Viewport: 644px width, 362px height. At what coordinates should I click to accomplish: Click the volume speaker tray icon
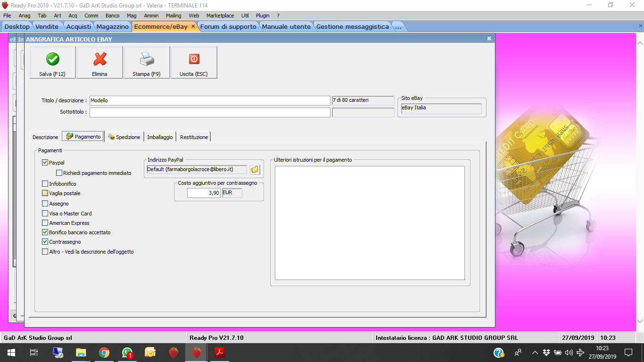pos(569,353)
